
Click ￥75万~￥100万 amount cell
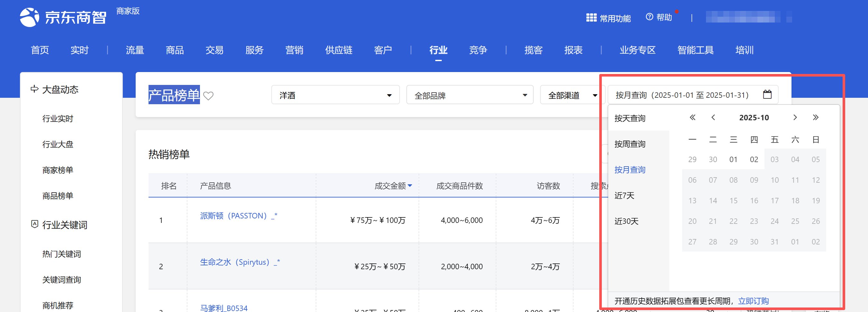click(x=378, y=220)
